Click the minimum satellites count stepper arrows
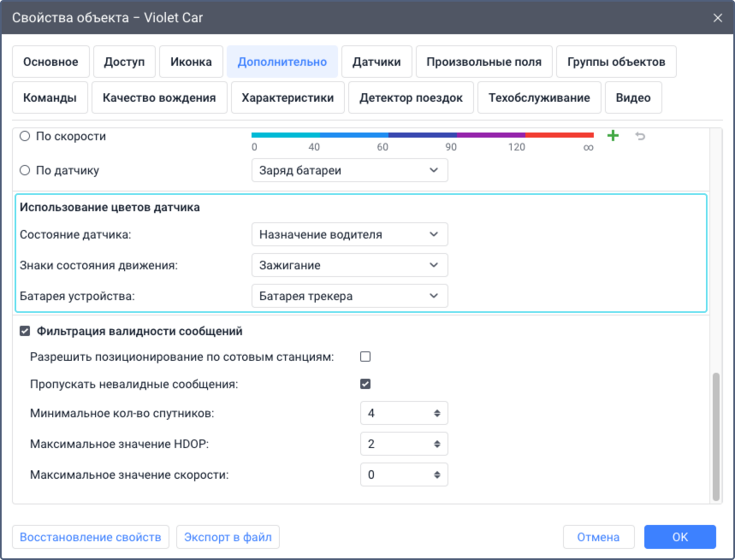Viewport: 735px width, 560px height. (x=437, y=413)
